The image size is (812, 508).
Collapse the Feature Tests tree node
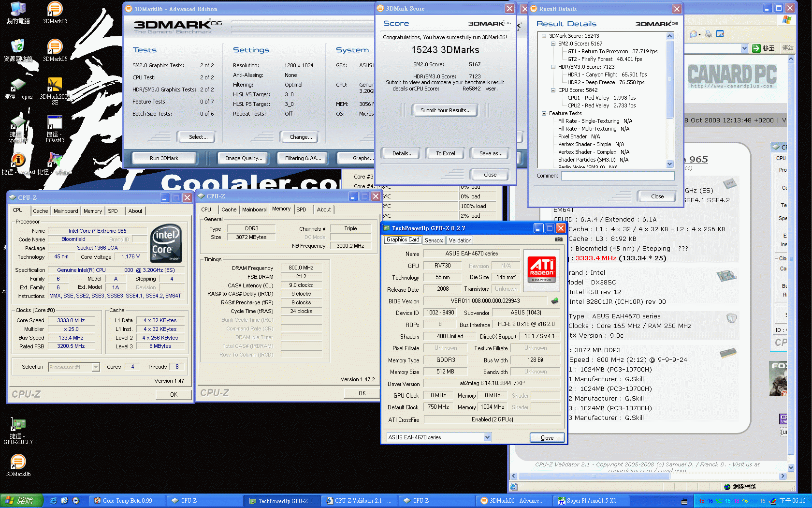[544, 113]
